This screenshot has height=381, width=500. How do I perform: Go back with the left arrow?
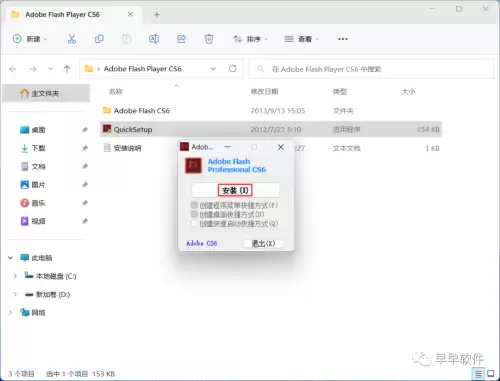[13, 69]
